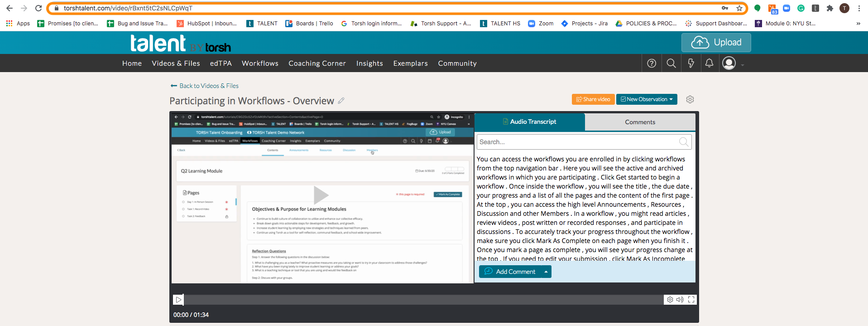868x326 pixels.
Task: Open player settings gear in video controls
Action: 670,300
